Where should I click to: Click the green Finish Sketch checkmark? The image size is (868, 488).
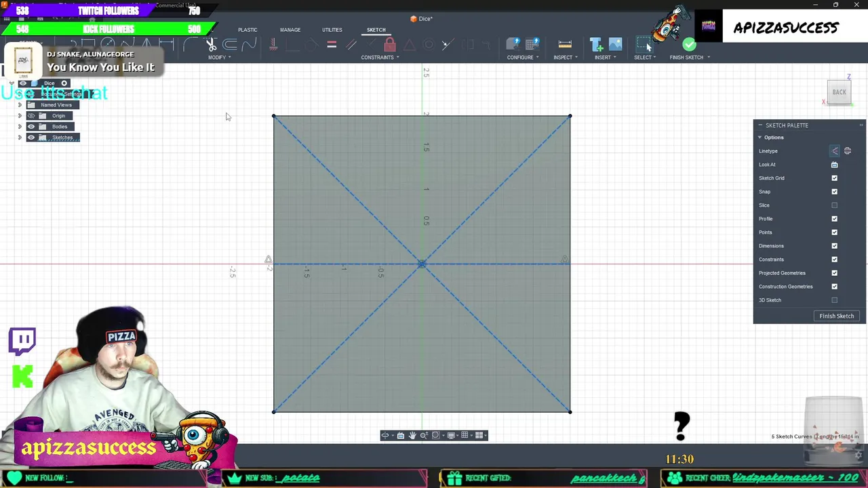pyautogui.click(x=689, y=45)
